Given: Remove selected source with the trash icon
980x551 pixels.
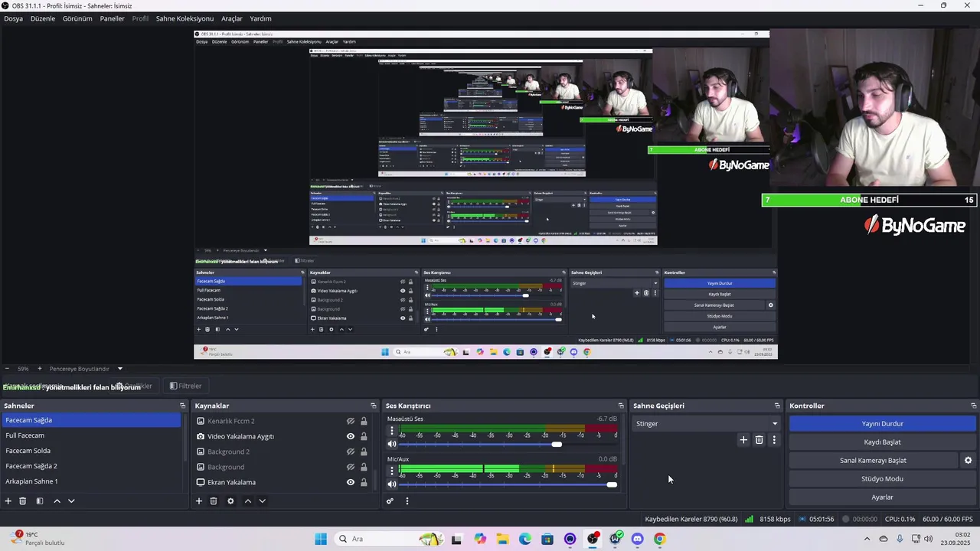Looking at the screenshot, I should (214, 501).
